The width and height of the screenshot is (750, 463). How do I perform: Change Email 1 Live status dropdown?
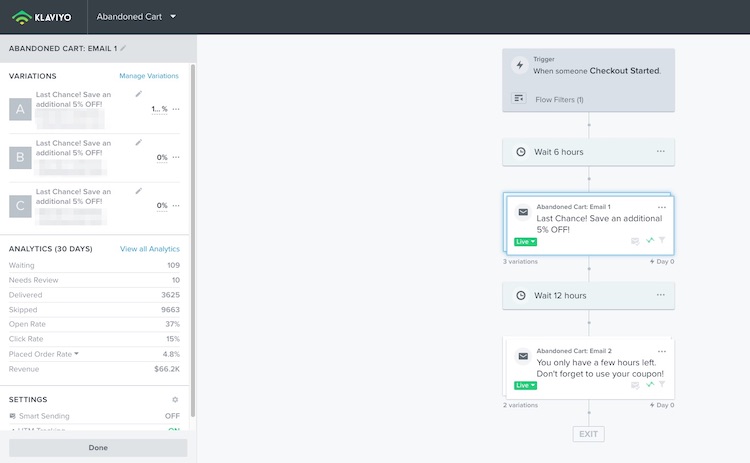click(x=525, y=242)
